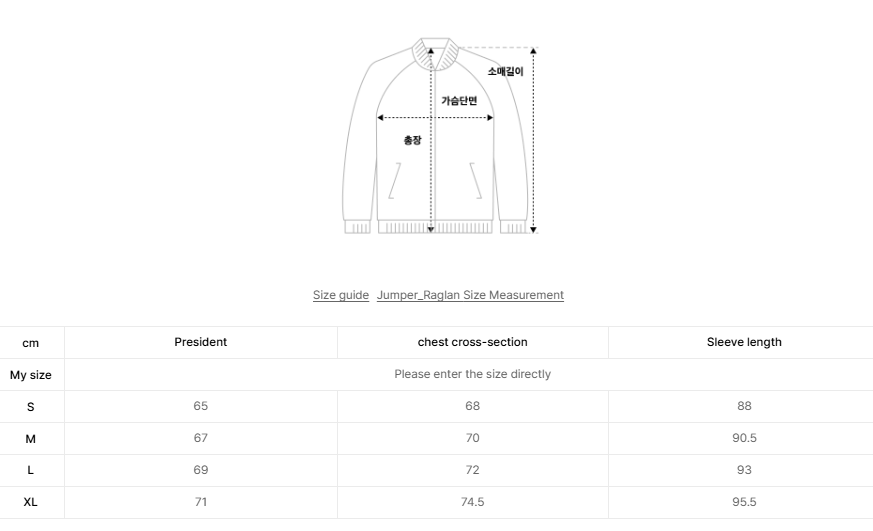
Task: Select the chest cross-section column header
Action: (x=472, y=342)
